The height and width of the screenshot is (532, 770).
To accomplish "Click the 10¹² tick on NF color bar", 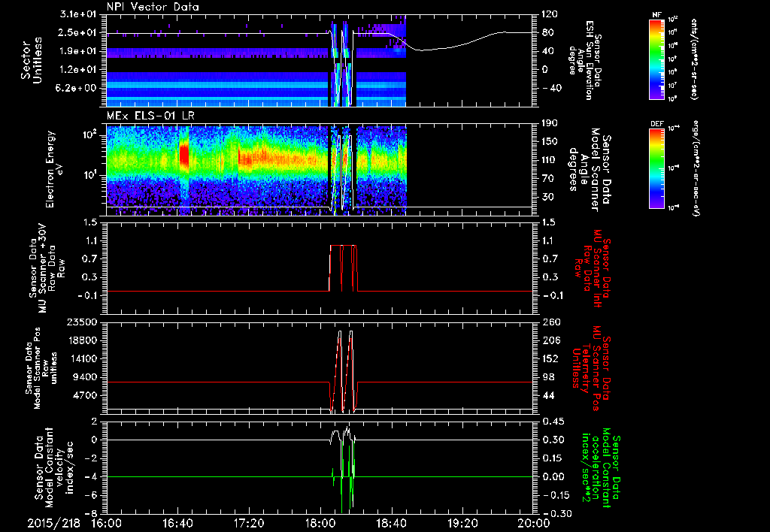I will [673, 20].
